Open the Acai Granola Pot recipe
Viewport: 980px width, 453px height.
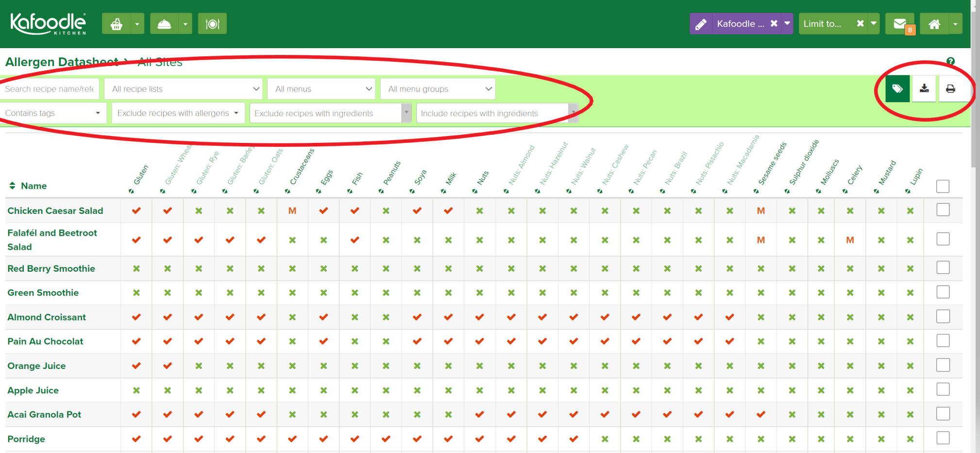(x=44, y=415)
